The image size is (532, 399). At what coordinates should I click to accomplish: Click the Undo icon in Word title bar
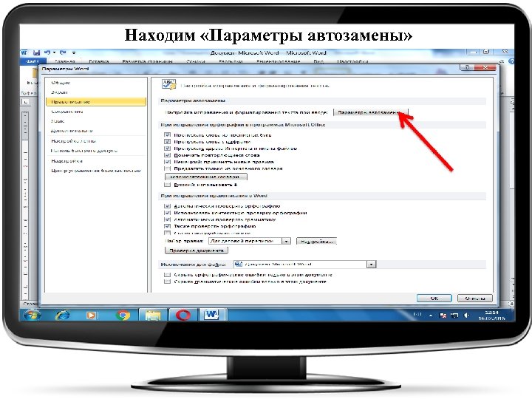pyautogui.click(x=47, y=52)
